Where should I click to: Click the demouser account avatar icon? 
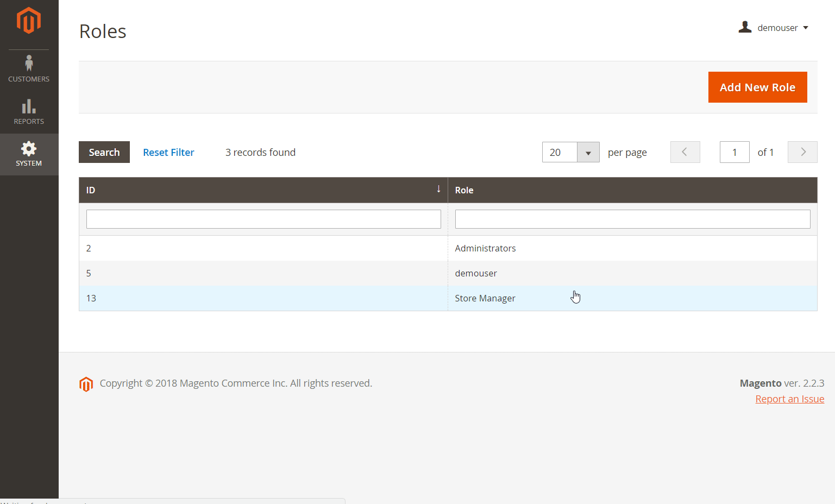(745, 27)
